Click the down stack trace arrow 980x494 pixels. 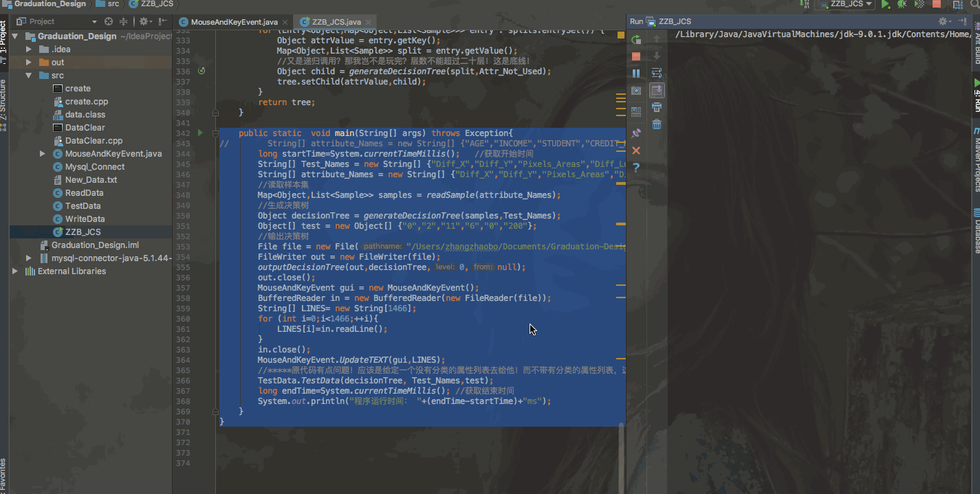(x=657, y=56)
